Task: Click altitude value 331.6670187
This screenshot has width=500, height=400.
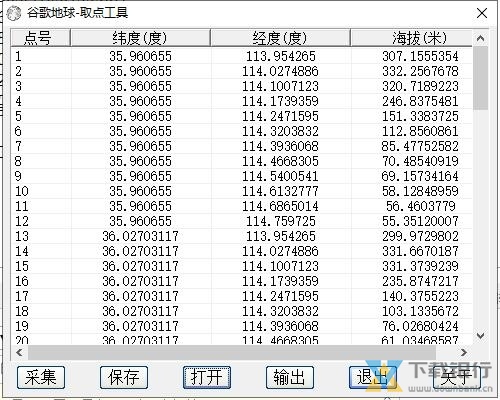Action: [x=420, y=251]
